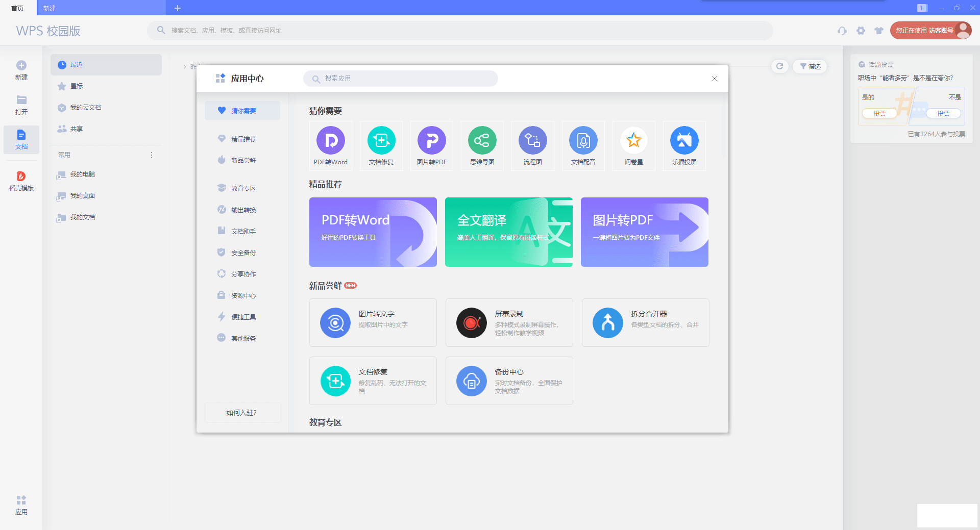Select 最近 in the file navigation

(106, 65)
